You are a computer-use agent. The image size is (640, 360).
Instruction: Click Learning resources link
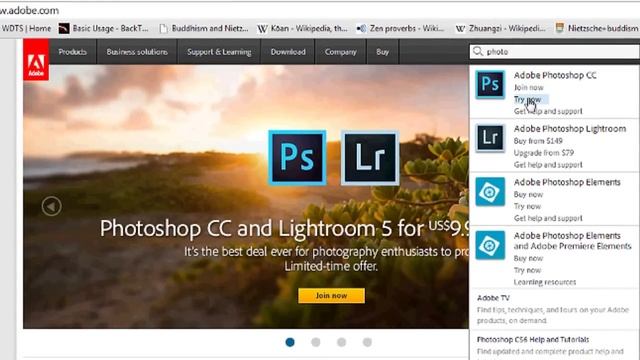pos(545,282)
